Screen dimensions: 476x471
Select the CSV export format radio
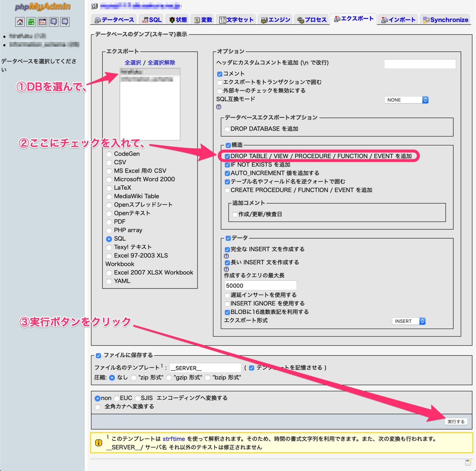point(109,163)
